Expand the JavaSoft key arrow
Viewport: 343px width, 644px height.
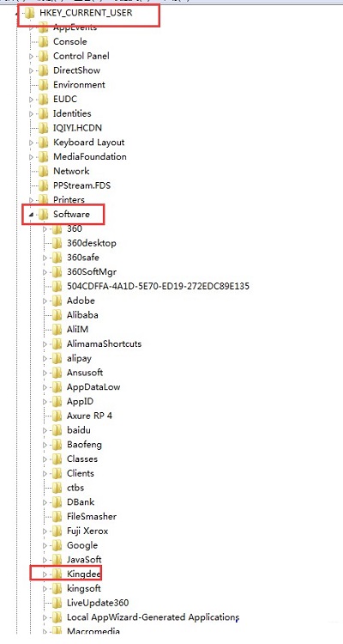(45, 560)
